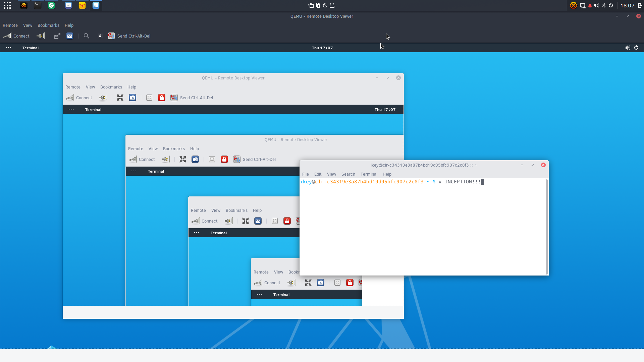Click the night mode moon icon in the top panel

pyautogui.click(x=325, y=5)
